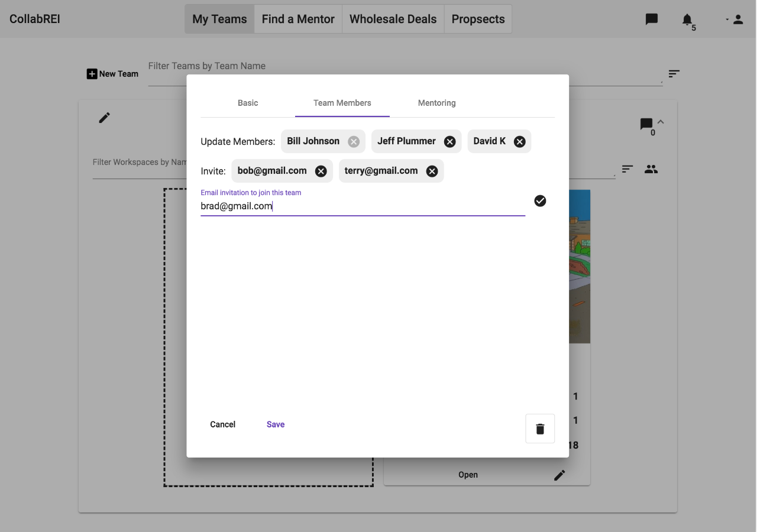
Task: Collapse the team card chevron
Action: [661, 122]
